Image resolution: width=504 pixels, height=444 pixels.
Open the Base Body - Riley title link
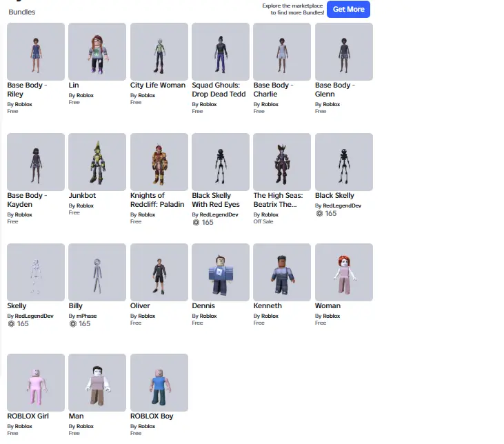[27, 90]
